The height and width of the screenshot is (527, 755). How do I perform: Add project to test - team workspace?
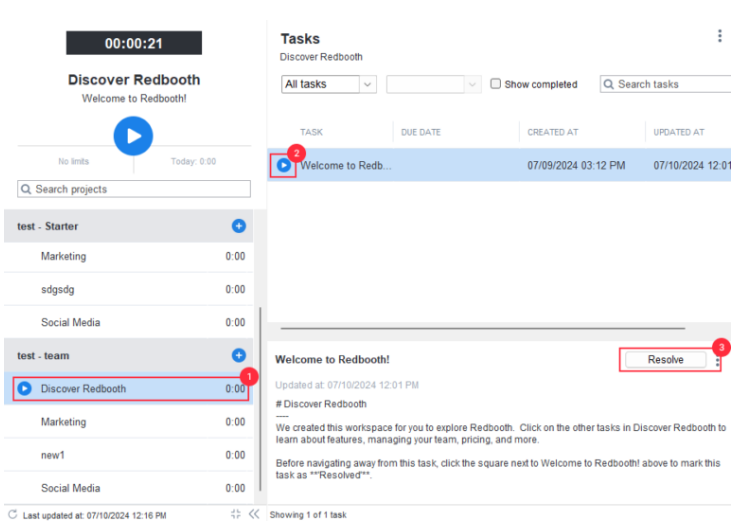(239, 355)
